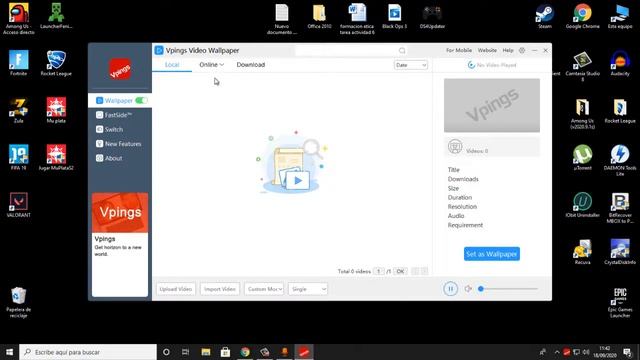Adjust the volume slider
The width and height of the screenshot is (640, 360).
pyautogui.click(x=509, y=289)
